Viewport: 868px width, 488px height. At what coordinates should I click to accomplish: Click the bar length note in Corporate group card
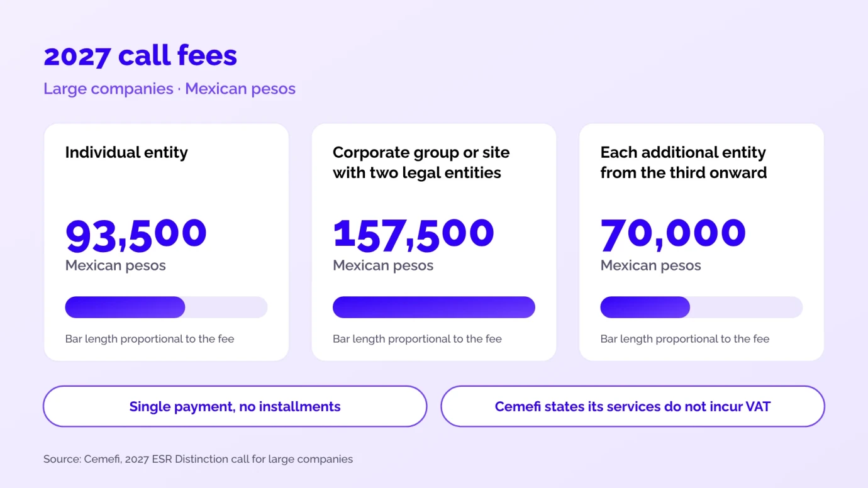coord(417,339)
